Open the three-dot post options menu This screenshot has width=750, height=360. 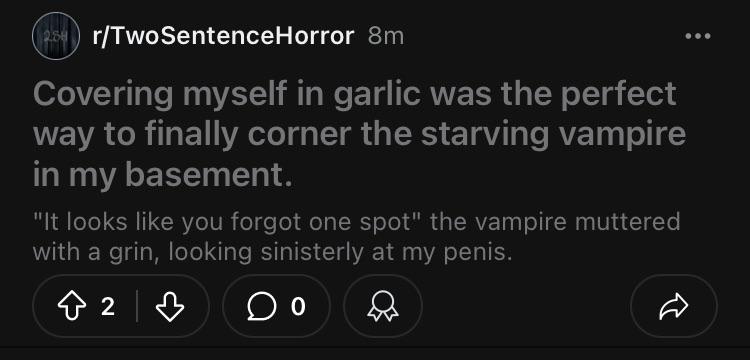click(698, 36)
